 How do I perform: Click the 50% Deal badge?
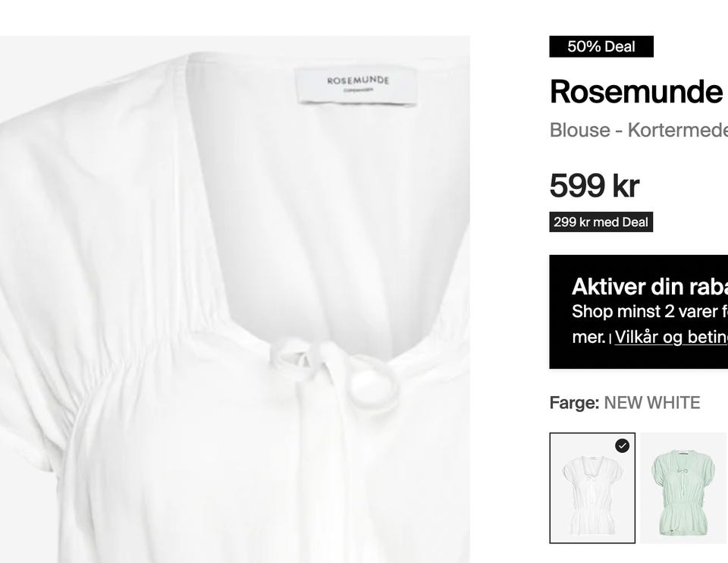click(x=601, y=46)
